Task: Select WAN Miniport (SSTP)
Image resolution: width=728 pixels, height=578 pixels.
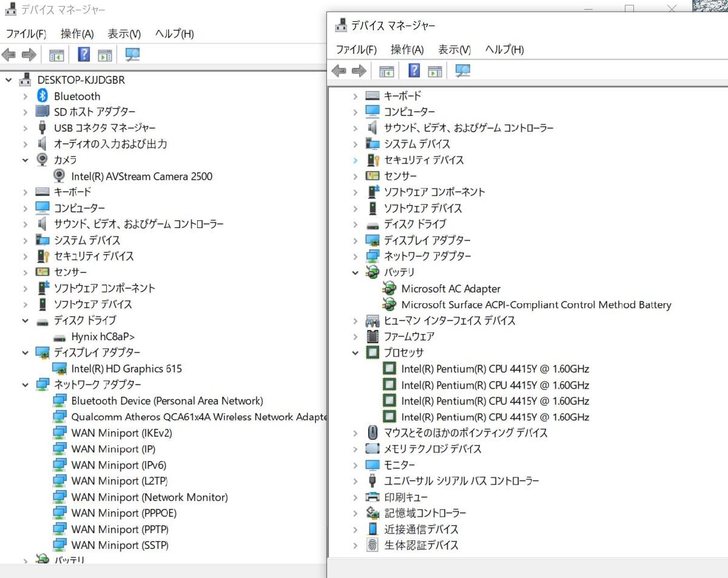Action: (120, 545)
